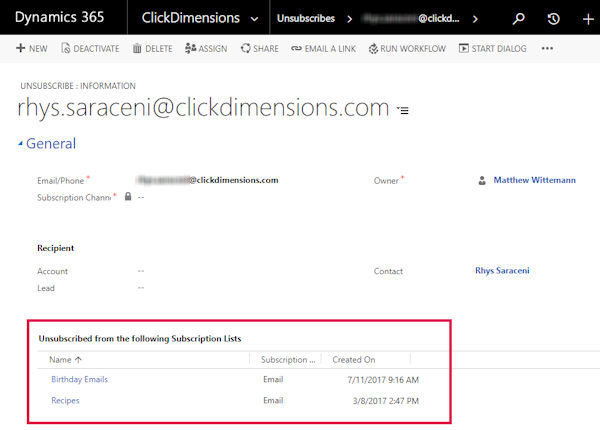The width and height of the screenshot is (600, 430).
Task: Click EMAIL A LINK command
Action: (323, 49)
